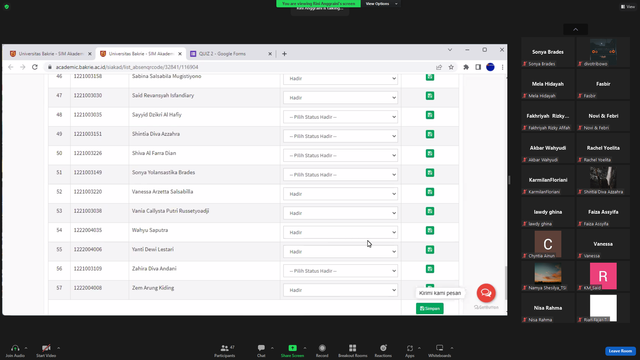Share this page icon in address bar
This screenshot has width=640, height=360.
coord(439,67)
